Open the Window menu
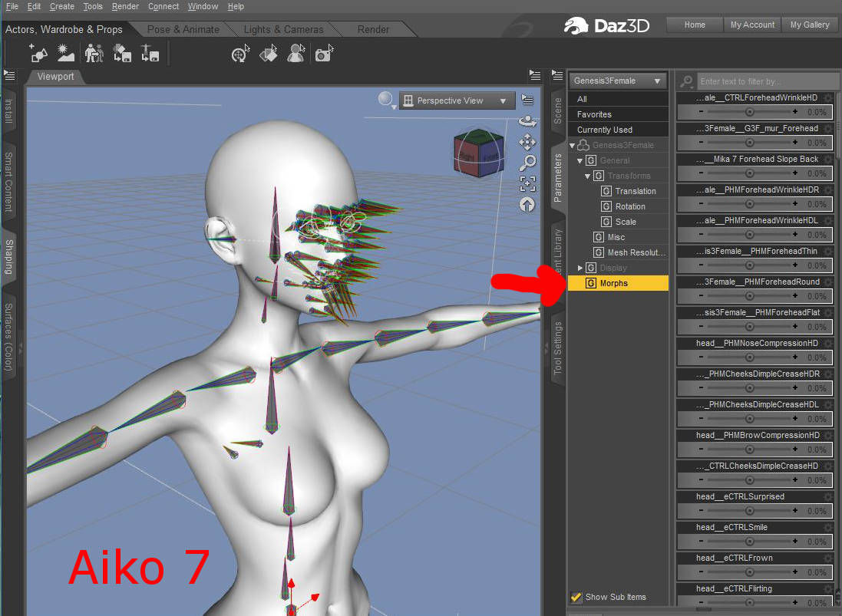 [203, 6]
